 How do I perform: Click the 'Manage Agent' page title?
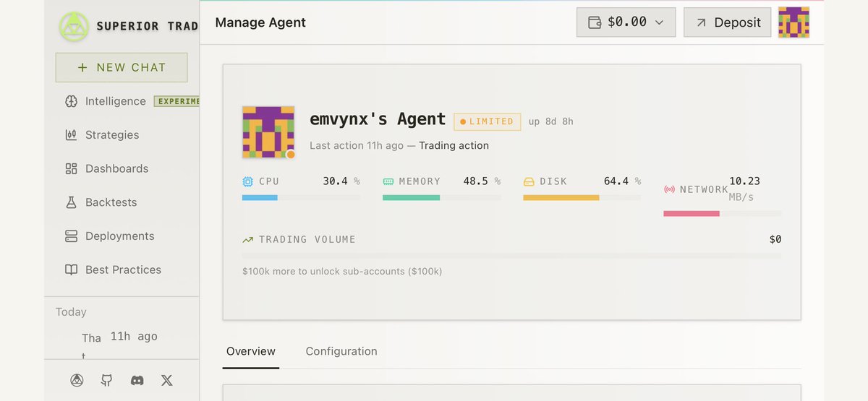coord(260,22)
